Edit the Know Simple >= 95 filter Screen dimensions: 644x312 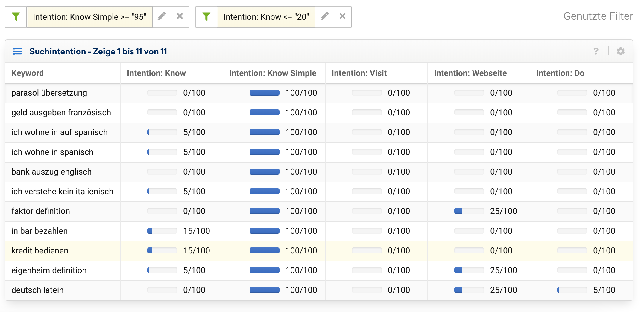click(162, 16)
